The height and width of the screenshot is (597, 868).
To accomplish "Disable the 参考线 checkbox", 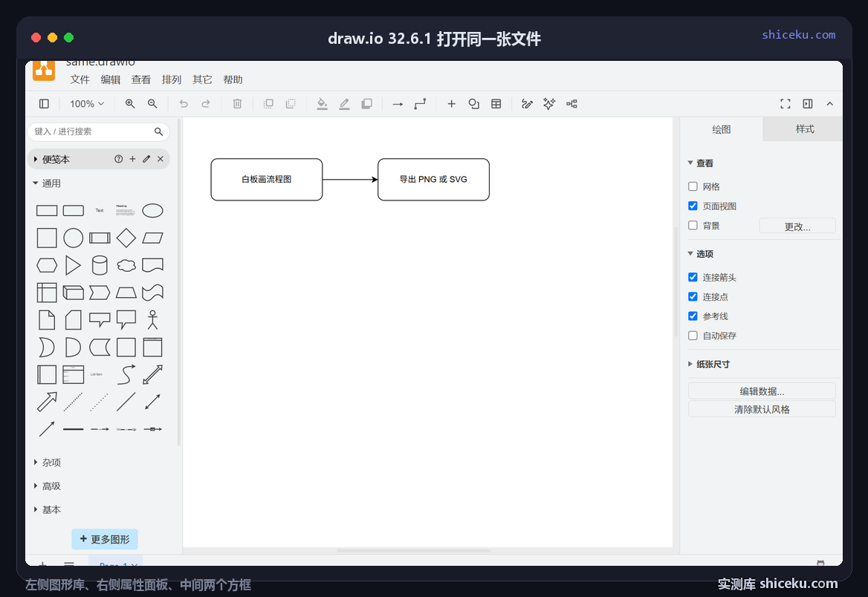I will (x=693, y=316).
